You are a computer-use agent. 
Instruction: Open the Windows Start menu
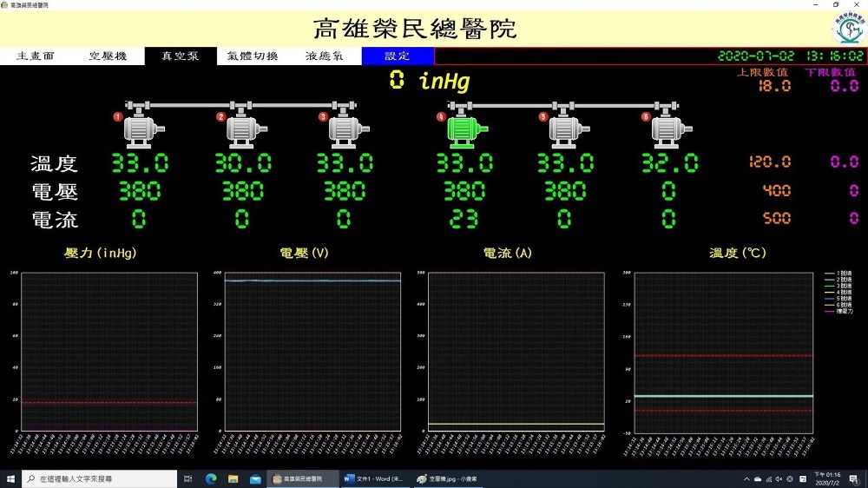click(10, 478)
